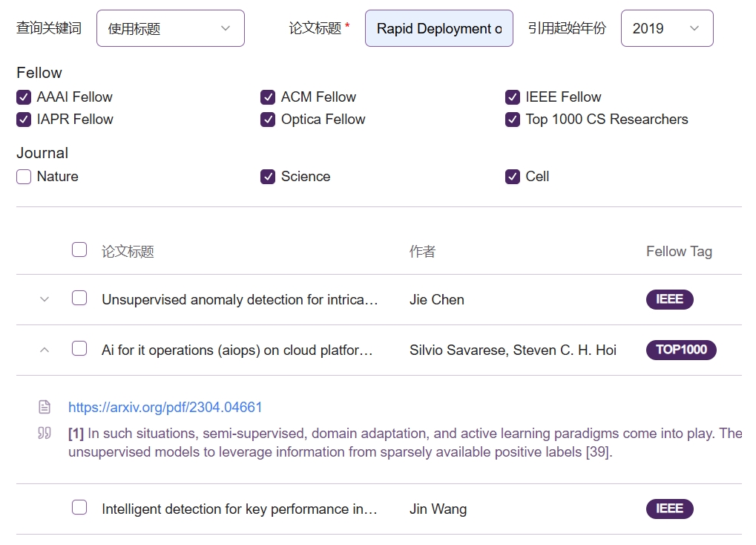Screen dimensions: 756x545
Task: Click the Unsupervised anomaly detection paper title
Action: coord(240,300)
